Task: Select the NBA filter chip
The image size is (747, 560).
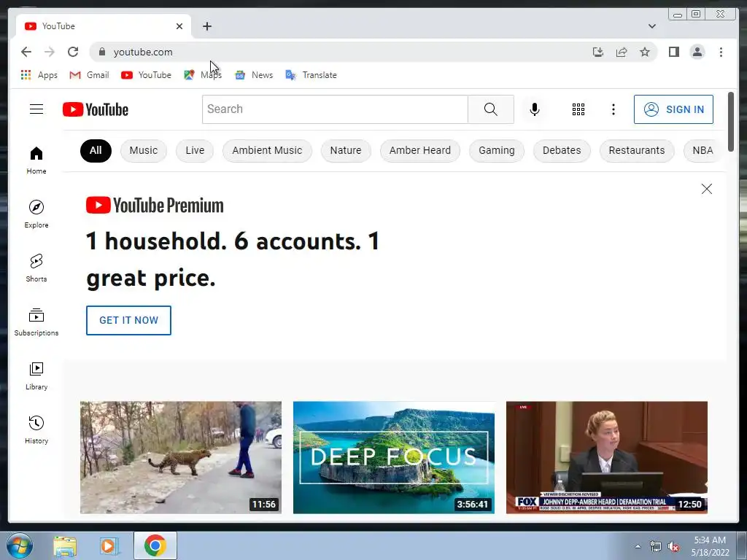Action: click(703, 150)
